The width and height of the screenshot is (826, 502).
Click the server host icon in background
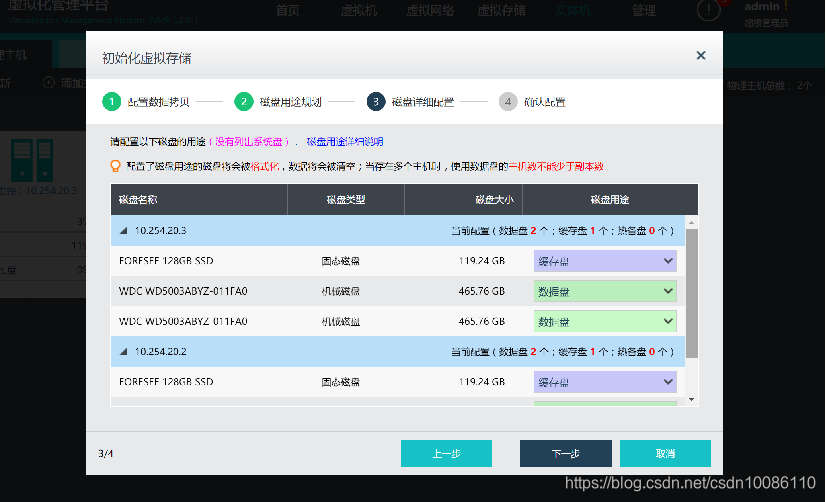click(x=32, y=160)
